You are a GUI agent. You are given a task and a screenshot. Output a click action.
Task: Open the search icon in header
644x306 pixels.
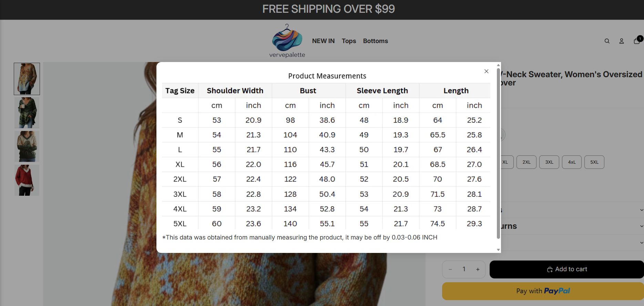(607, 41)
